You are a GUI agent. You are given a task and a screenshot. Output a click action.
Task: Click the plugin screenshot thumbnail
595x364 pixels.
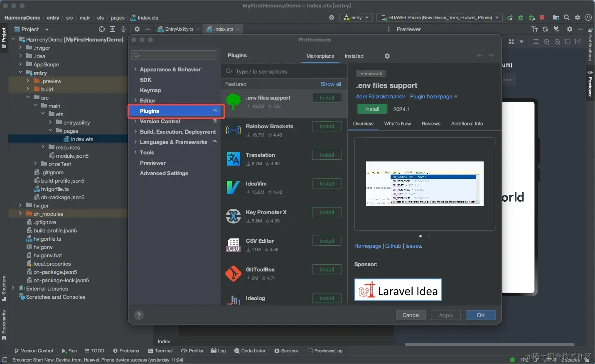click(x=425, y=183)
